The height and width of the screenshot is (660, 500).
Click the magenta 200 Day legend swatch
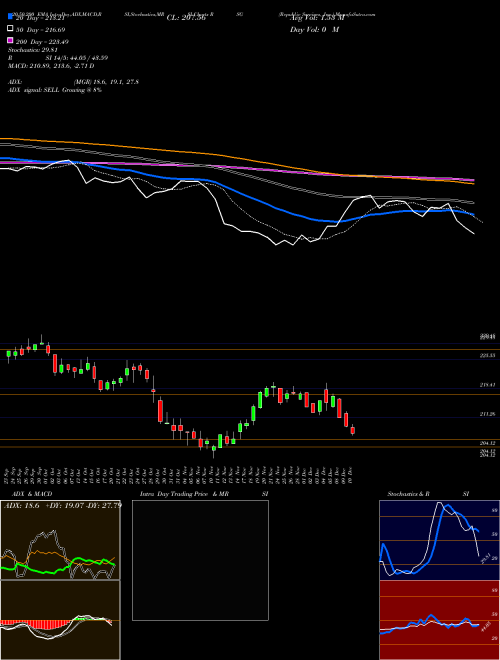point(10,40)
